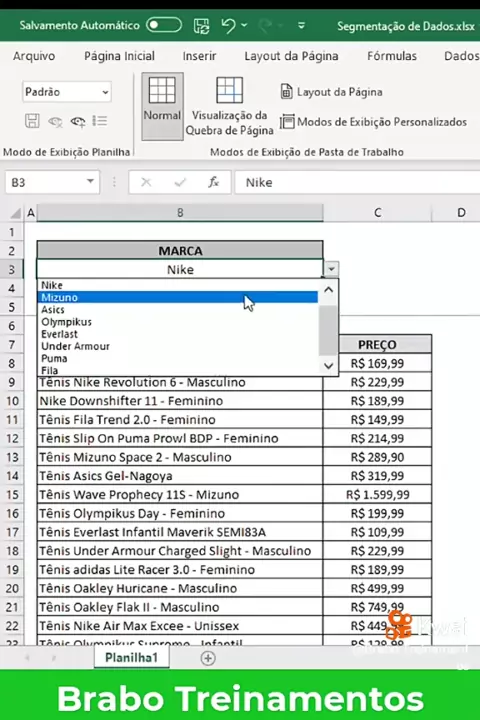This screenshot has width=480, height=720.
Task: Add a new sheet with plus icon
Action: tap(208, 658)
